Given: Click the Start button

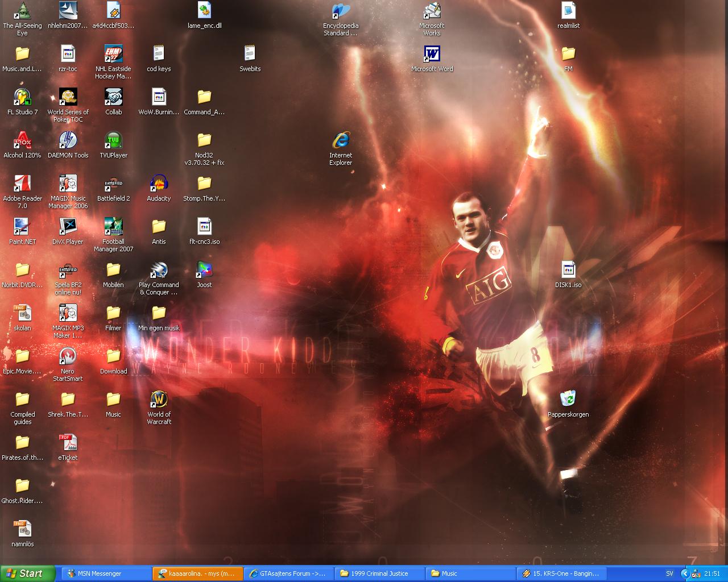Looking at the screenshot, I should tap(28, 573).
